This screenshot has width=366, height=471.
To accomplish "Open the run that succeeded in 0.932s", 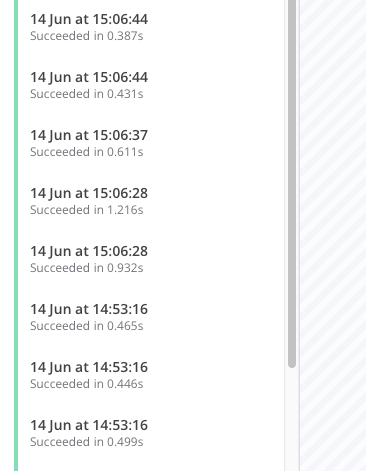I will coord(151,259).
